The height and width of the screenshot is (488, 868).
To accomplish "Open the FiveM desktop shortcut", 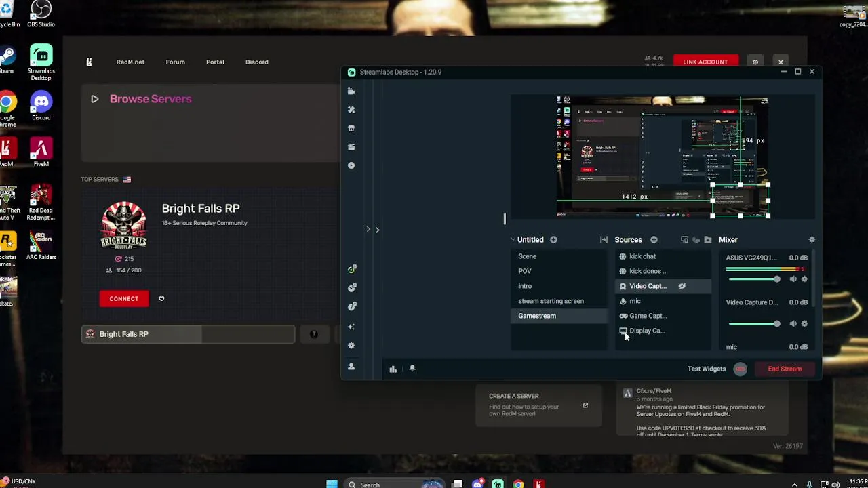I will point(41,152).
